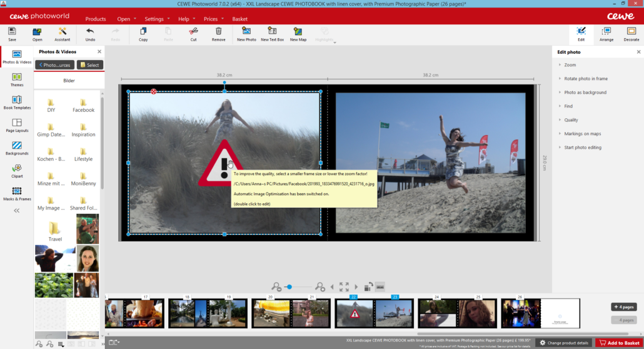Screen dimensions: 644x349
Task: Insert a New Text Box
Action: pyautogui.click(x=273, y=34)
